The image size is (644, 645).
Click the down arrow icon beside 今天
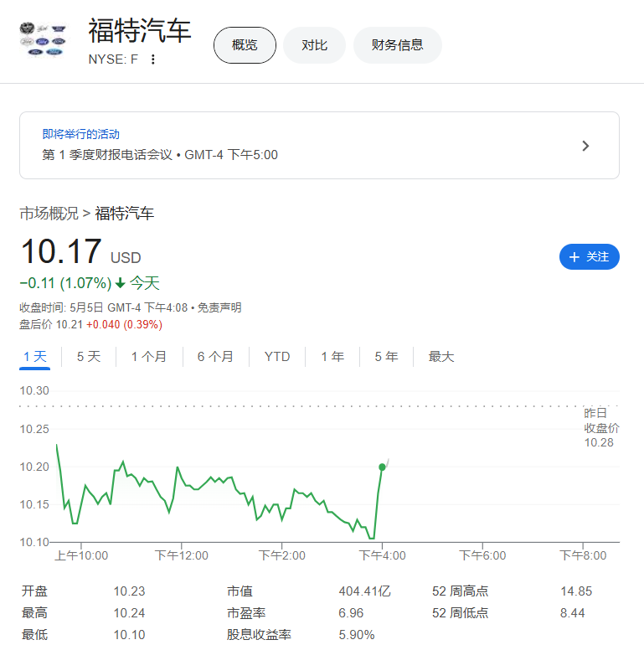tap(120, 283)
